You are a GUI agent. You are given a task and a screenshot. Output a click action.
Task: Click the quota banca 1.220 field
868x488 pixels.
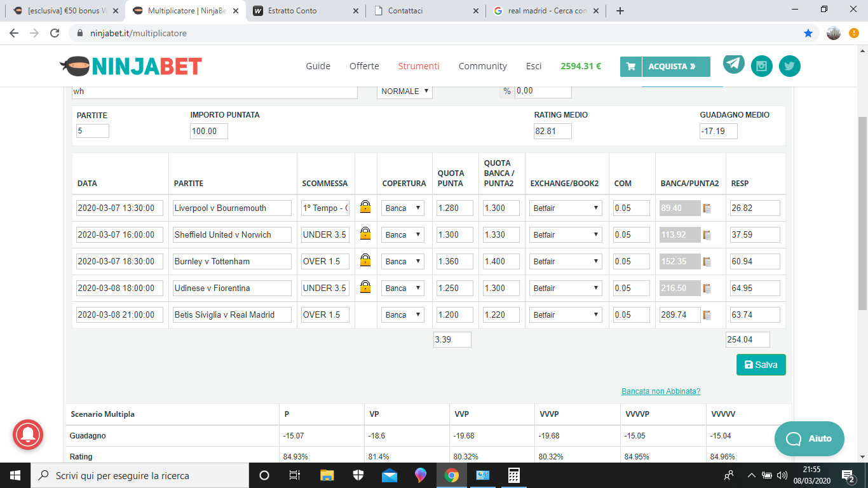pyautogui.click(x=501, y=315)
